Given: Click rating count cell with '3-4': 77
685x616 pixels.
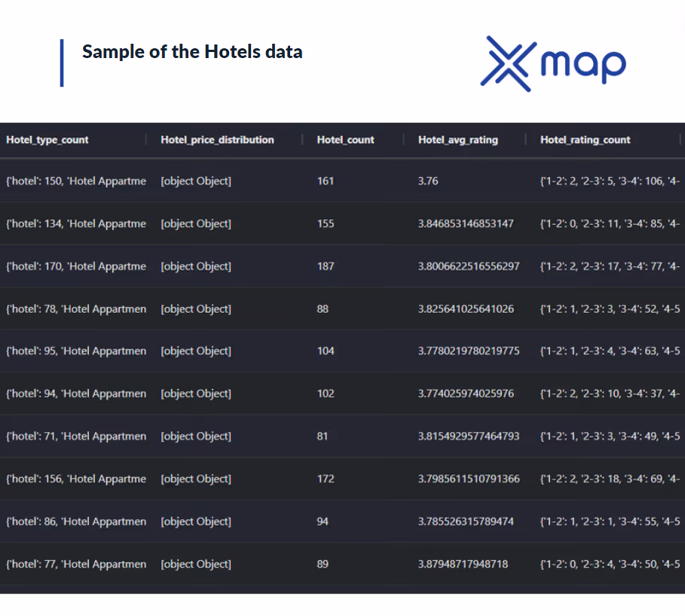Looking at the screenshot, I should click(x=610, y=266).
